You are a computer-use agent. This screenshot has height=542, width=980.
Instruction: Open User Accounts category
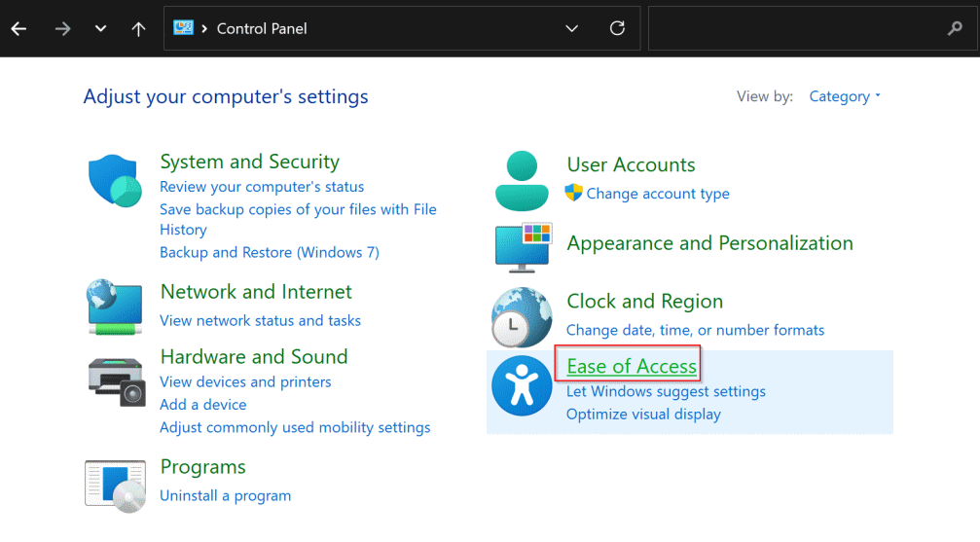tap(631, 164)
